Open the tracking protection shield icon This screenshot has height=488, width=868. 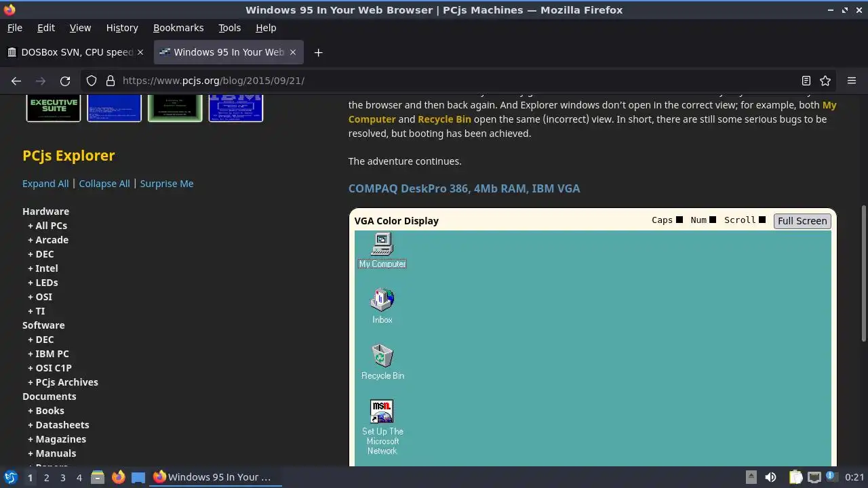(92, 81)
